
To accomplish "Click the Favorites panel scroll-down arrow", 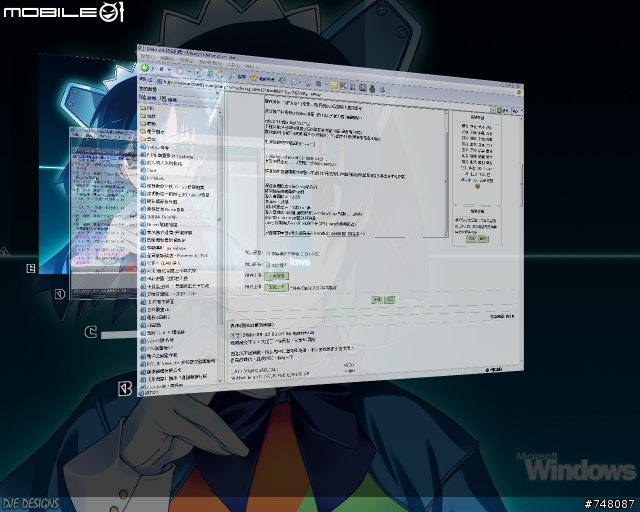I will pos(220,380).
